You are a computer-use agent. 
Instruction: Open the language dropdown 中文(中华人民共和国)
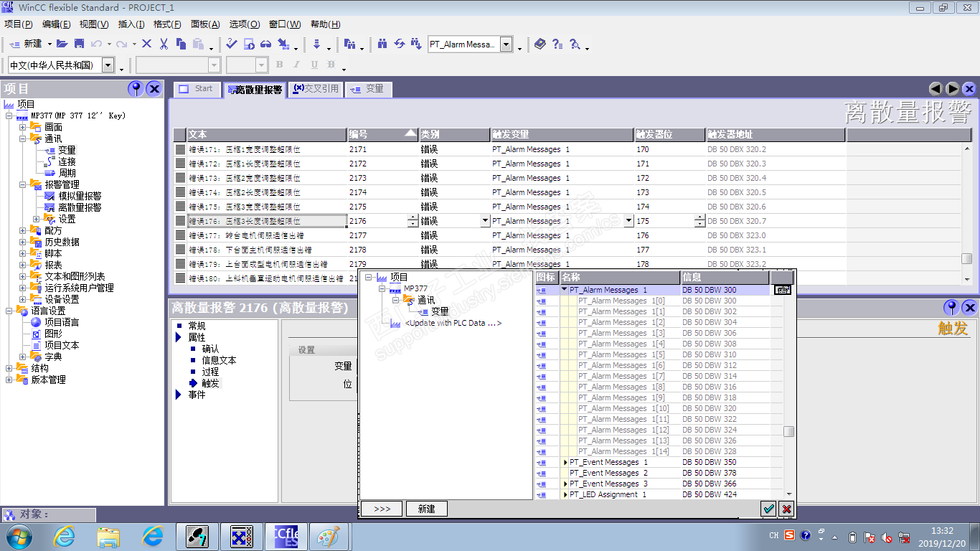pyautogui.click(x=108, y=65)
